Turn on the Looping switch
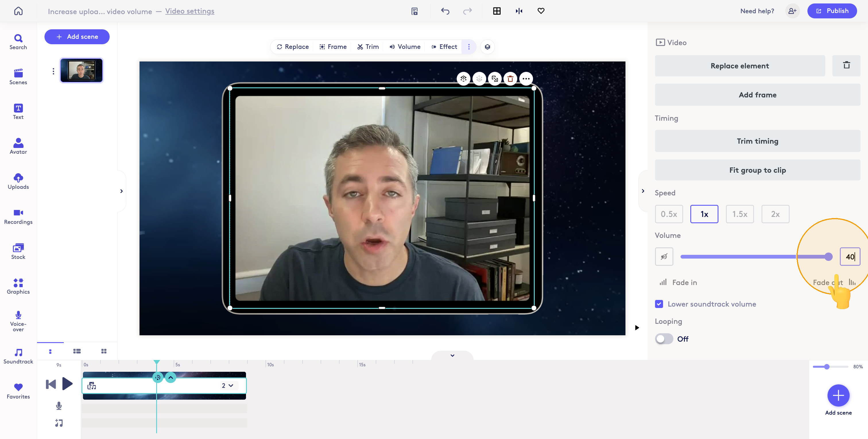Viewport: 868px width, 439px height. [664, 339]
